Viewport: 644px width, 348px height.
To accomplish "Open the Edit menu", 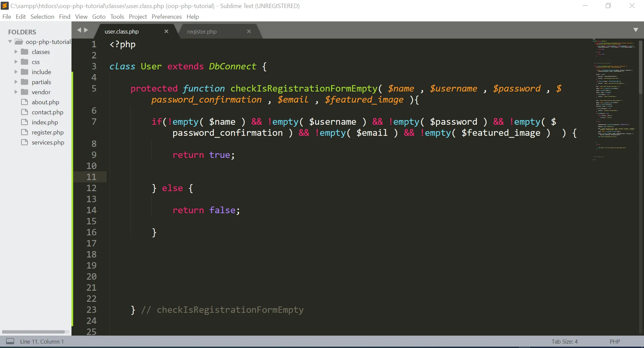I will [21, 17].
